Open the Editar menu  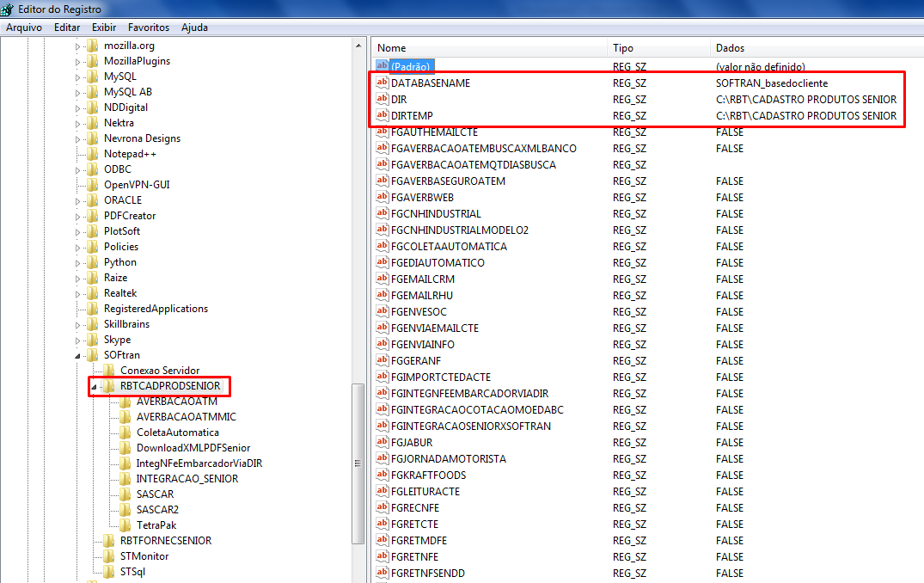click(x=67, y=28)
